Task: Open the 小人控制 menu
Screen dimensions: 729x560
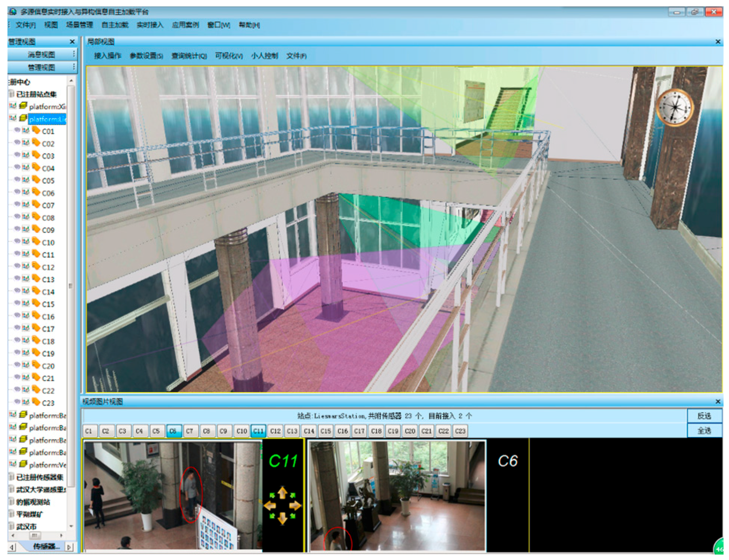Action: click(x=265, y=56)
